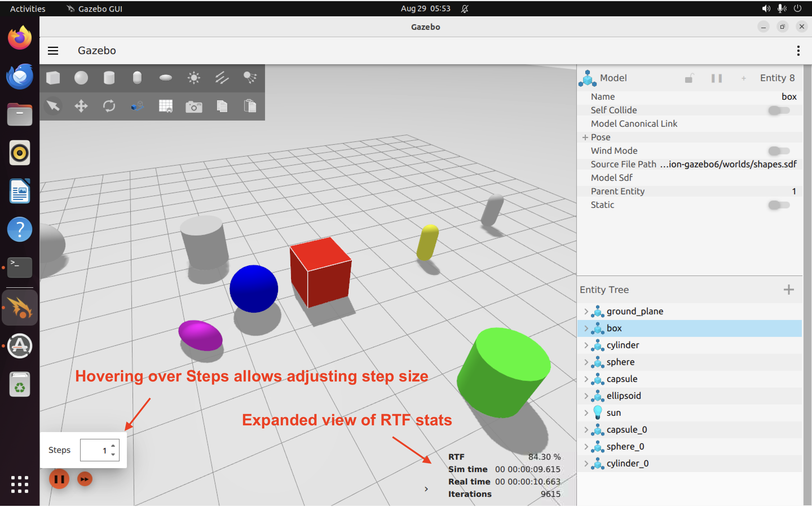This screenshot has width=812, height=507.
Task: Add a point light from toolbar
Action: coord(194,78)
